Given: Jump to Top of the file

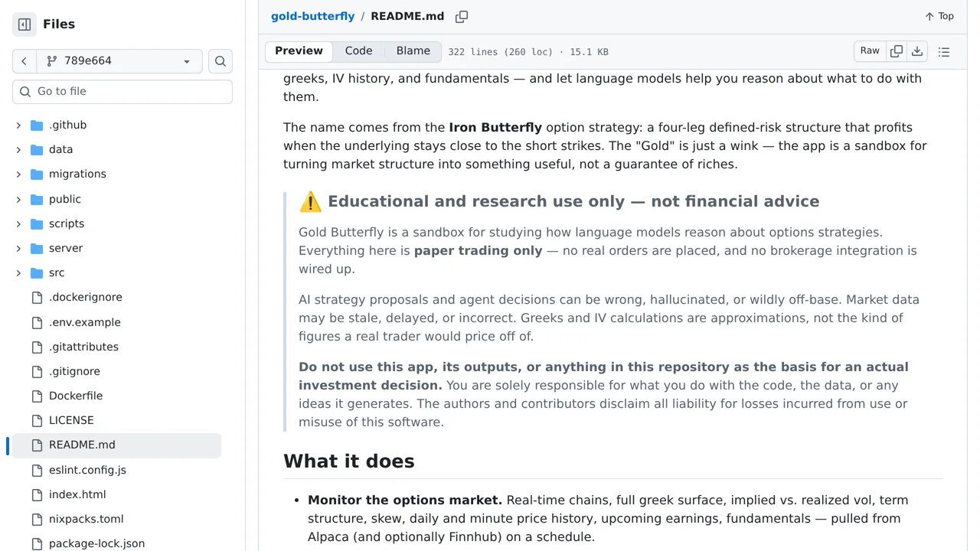Looking at the screenshot, I should pos(939,16).
